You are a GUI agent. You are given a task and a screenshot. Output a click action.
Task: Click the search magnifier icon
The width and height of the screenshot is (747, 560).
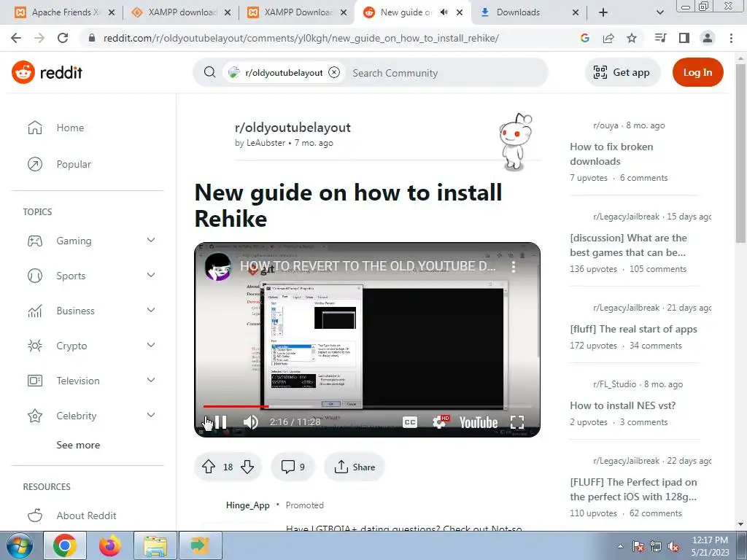point(209,72)
